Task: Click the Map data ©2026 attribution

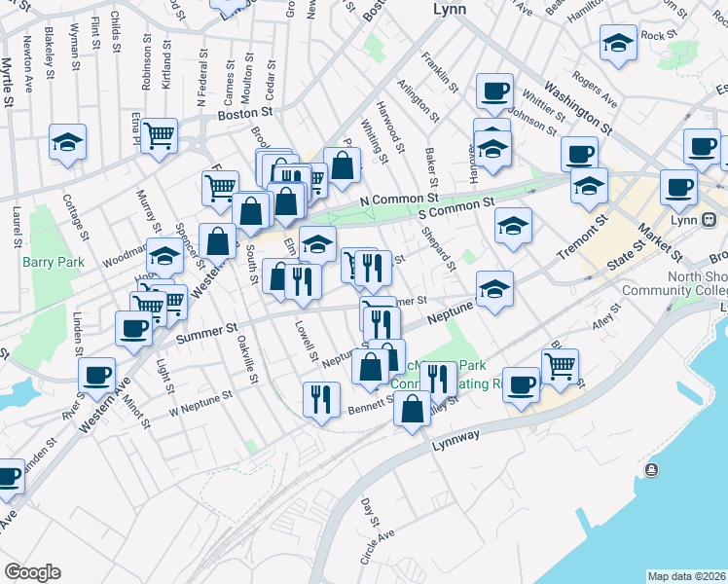Action: pyautogui.click(x=687, y=576)
